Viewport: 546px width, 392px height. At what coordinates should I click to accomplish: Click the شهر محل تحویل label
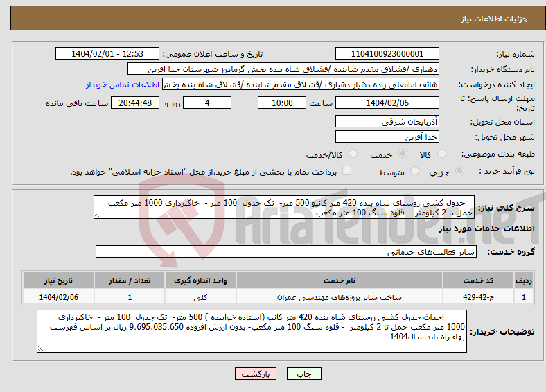coord(505,138)
